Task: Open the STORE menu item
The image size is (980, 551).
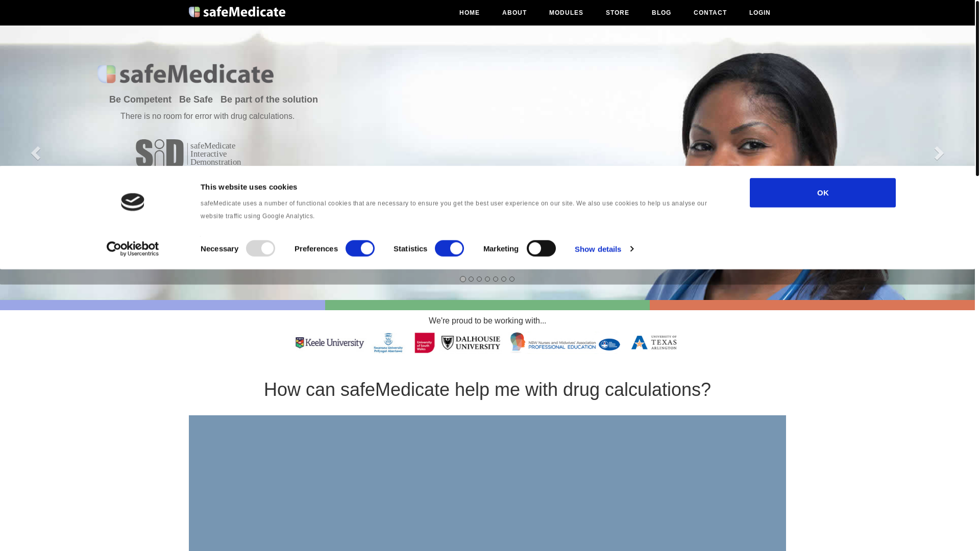Action: [618, 13]
